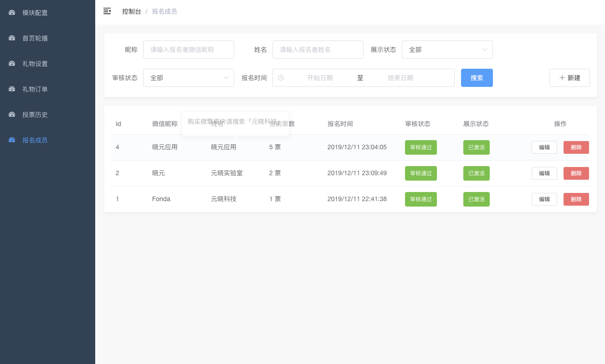Click the nickname cell Fonda

(161, 199)
